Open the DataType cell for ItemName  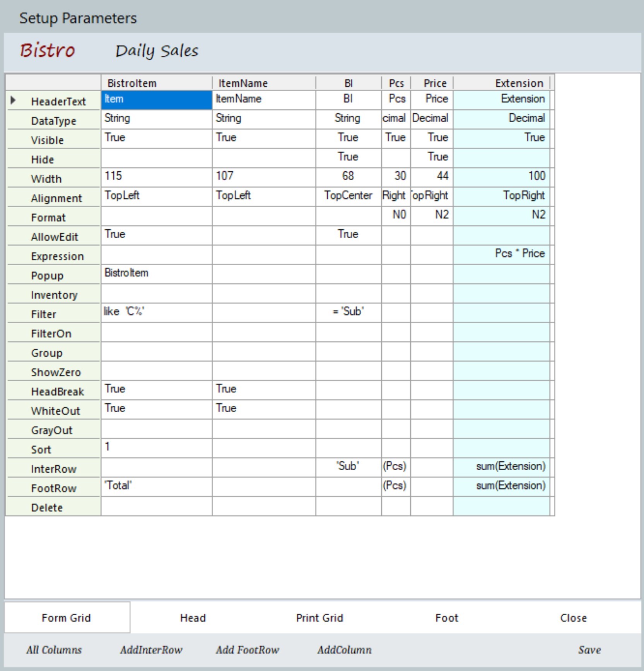point(263,119)
